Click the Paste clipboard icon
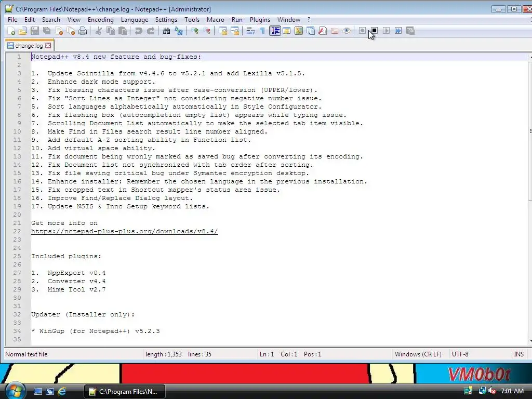Image resolution: width=532 pixels, height=399 pixels. (123, 31)
